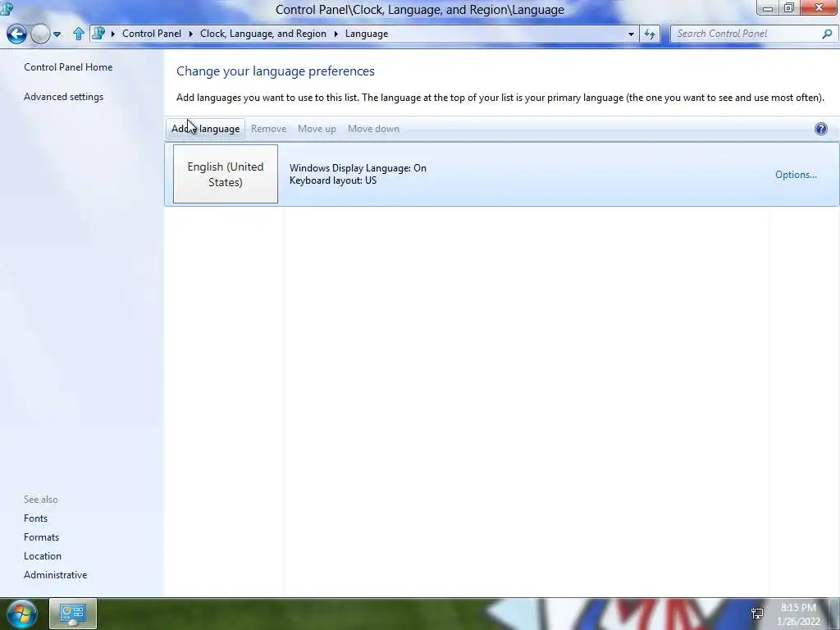Screen dimensions: 840x630
Task: Refresh the Language page
Action: 650,34
